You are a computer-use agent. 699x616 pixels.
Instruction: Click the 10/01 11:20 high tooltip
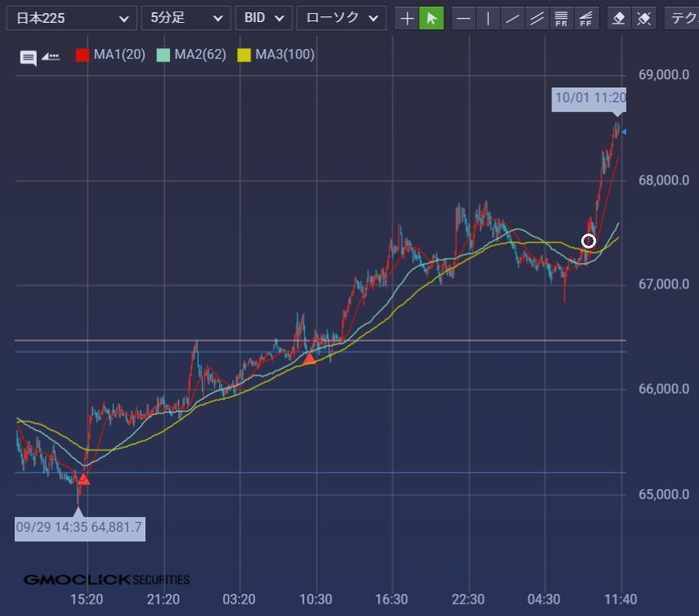point(589,100)
